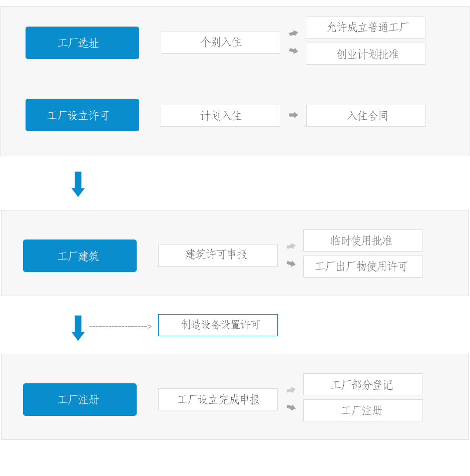Click the gray arrow pointing to 允许成立普通工厂
This screenshot has width=470, height=476.
coord(293,33)
